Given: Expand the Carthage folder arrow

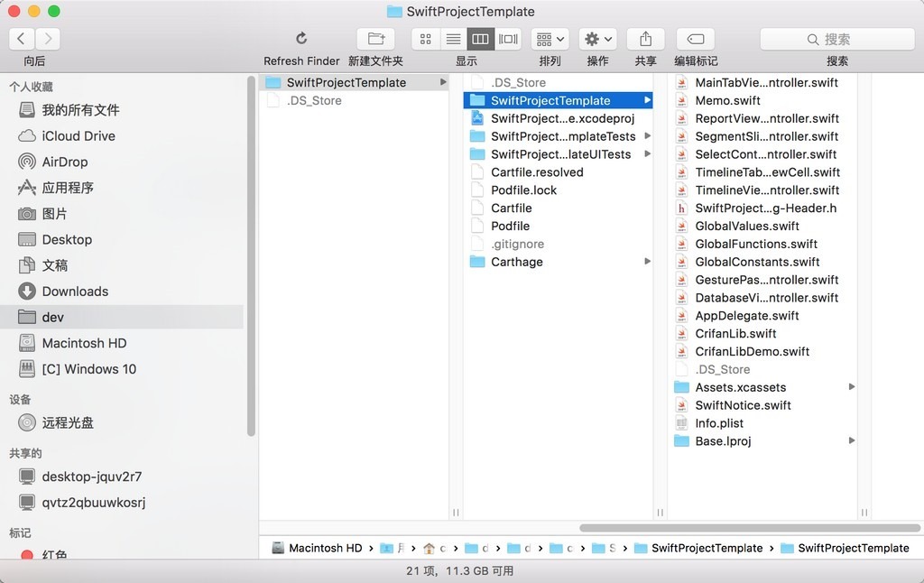Looking at the screenshot, I should (647, 261).
